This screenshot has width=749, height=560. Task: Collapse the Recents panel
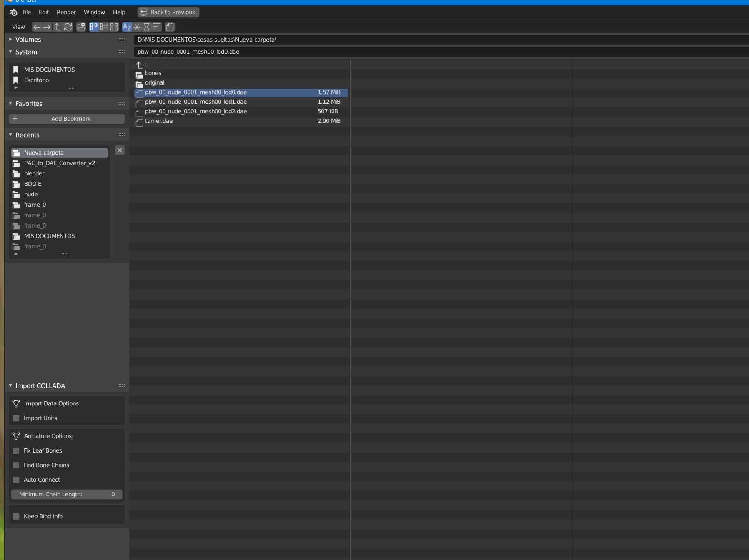pyautogui.click(x=10, y=135)
